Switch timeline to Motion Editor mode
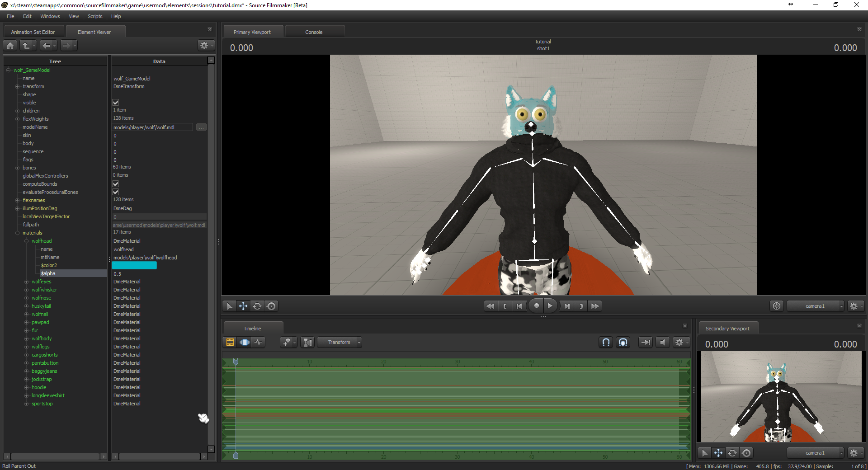This screenshot has height=470, width=868. [244, 342]
